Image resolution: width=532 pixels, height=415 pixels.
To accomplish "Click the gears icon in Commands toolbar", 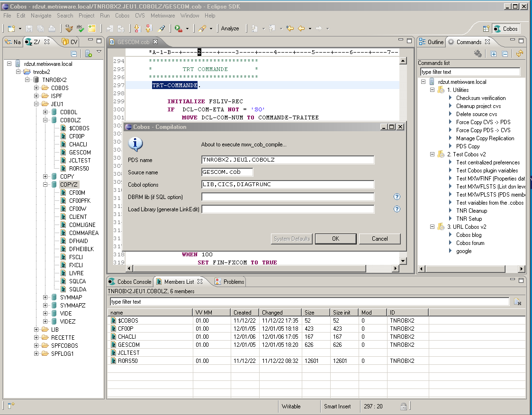I will [x=478, y=53].
